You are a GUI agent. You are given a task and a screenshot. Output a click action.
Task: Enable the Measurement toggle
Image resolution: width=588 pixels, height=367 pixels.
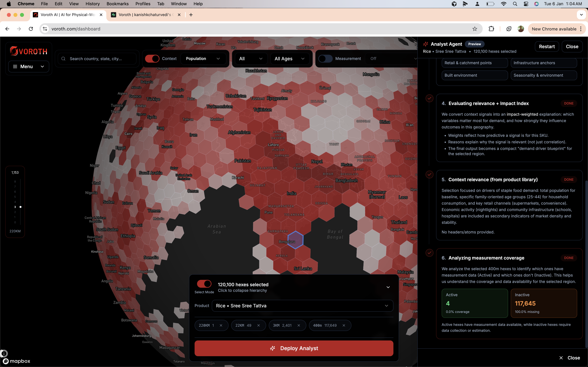(326, 58)
